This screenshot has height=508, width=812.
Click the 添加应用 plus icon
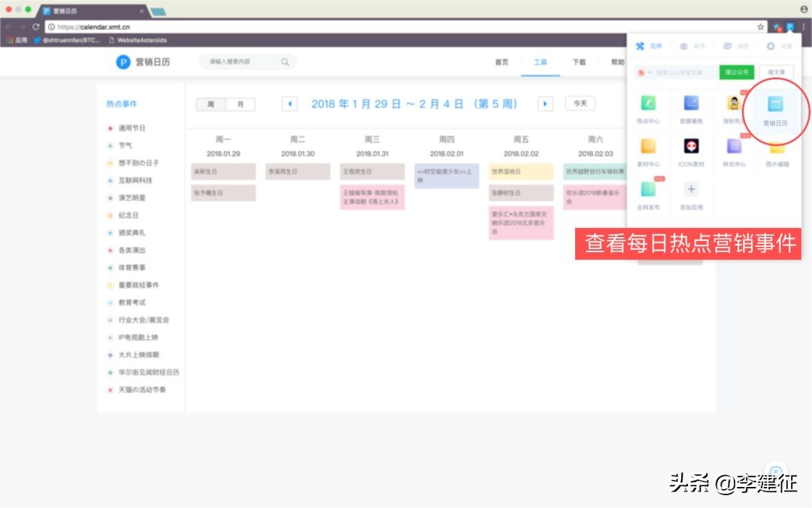[692, 189]
